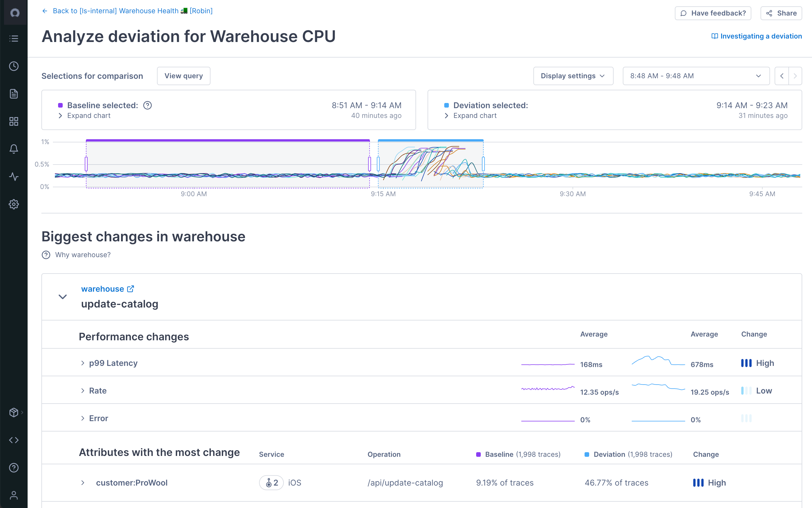Click the right handle of the baseline selection
Image resolution: width=812 pixels, height=508 pixels.
pyautogui.click(x=369, y=164)
